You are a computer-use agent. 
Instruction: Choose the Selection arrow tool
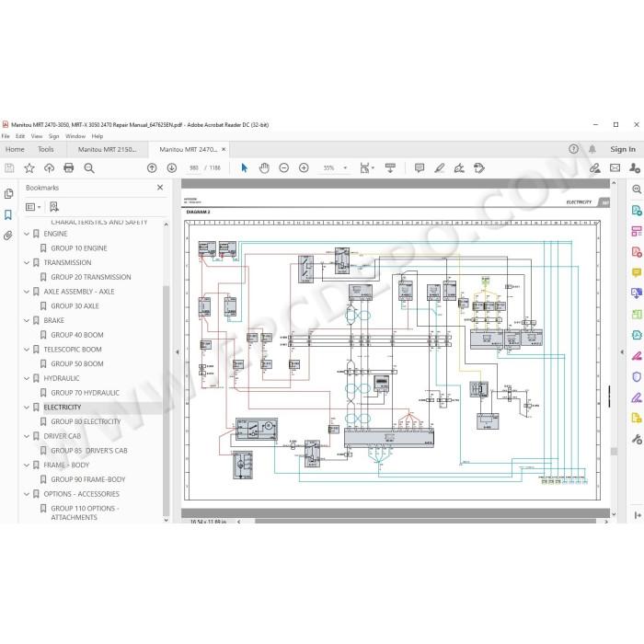click(x=245, y=168)
